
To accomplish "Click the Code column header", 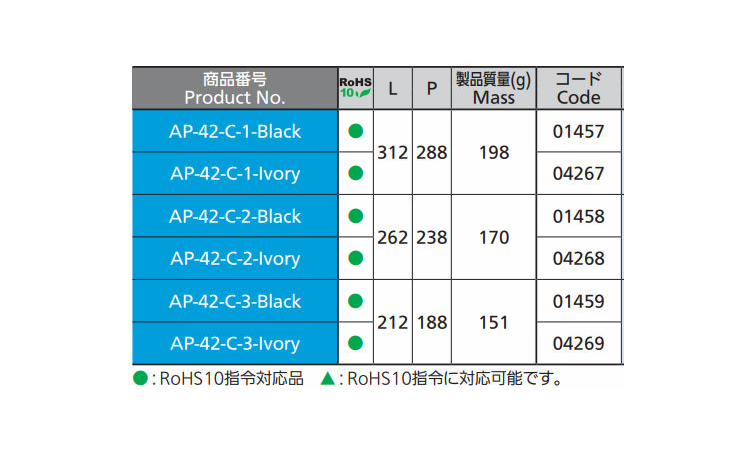I will pos(579,88).
